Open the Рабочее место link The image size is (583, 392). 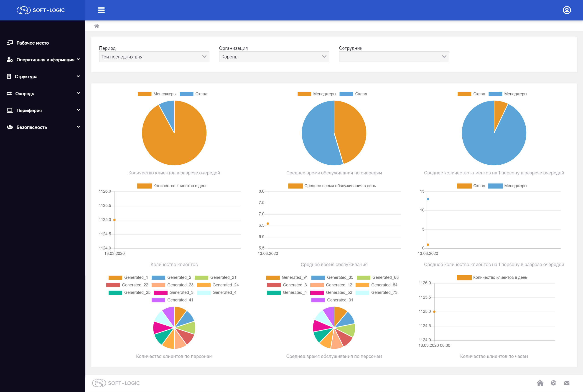[33, 43]
